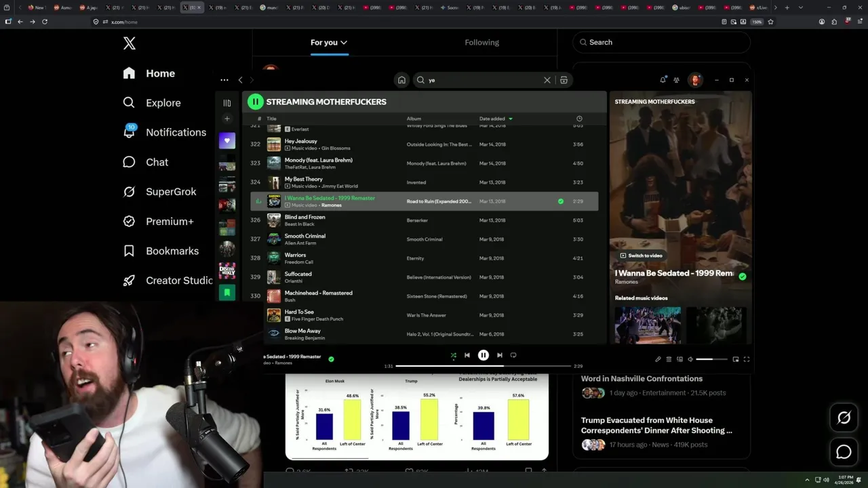The image size is (868, 488).
Task: Select the Hey Jealousy track row
Action: click(x=424, y=144)
